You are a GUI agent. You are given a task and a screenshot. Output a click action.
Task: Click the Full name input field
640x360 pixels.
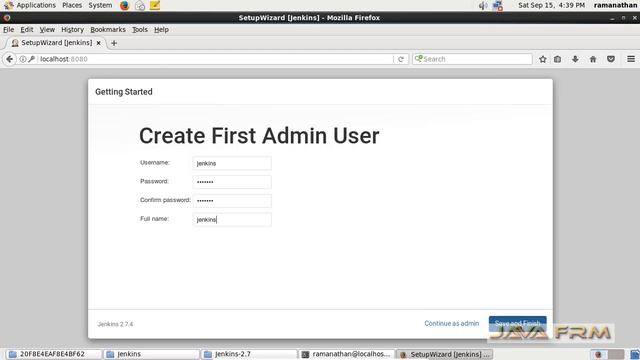point(232,220)
